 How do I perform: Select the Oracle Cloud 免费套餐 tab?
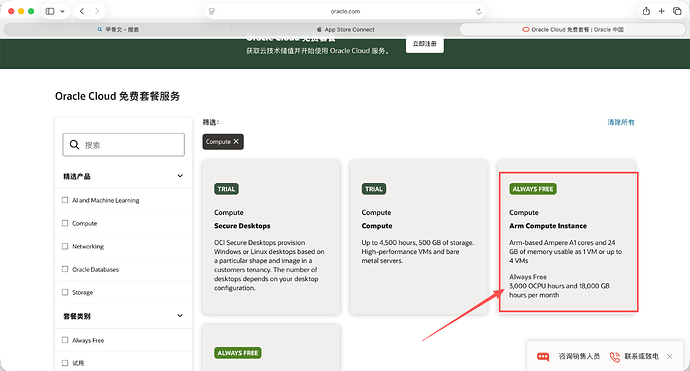tap(573, 29)
